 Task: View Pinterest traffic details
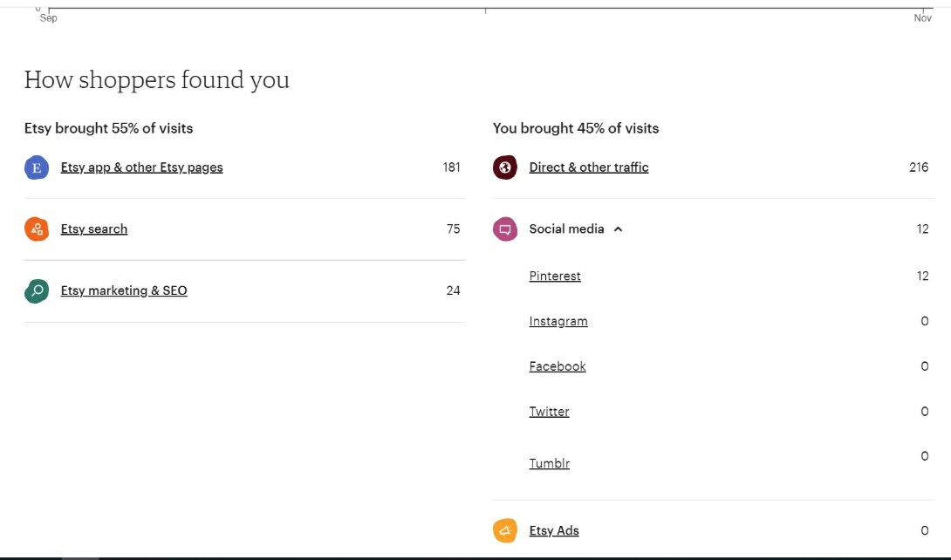pyautogui.click(x=555, y=276)
